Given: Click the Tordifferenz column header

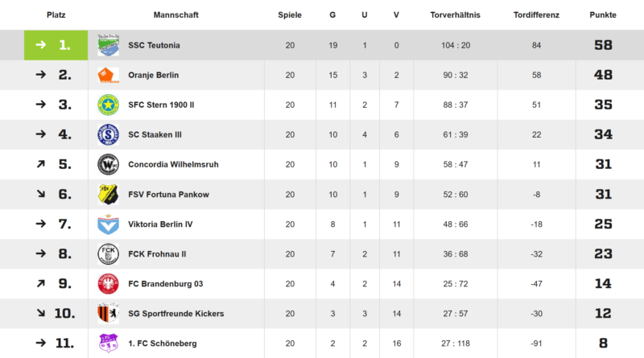Looking at the screenshot, I should tap(535, 15).
